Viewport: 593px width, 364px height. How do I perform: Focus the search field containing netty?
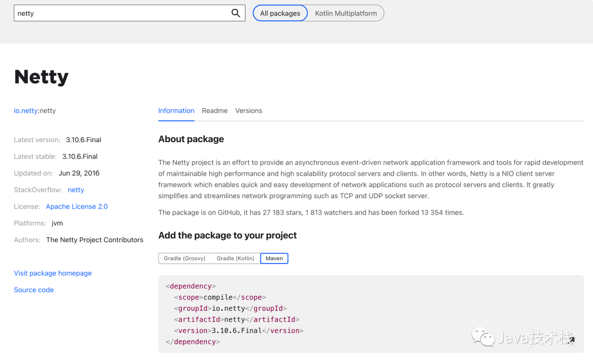click(130, 13)
